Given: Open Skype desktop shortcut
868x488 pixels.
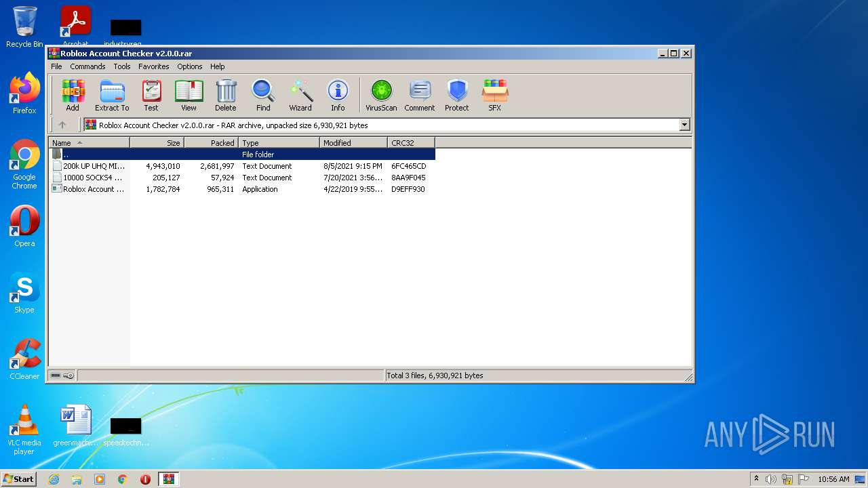Looking at the screenshot, I should (24, 293).
